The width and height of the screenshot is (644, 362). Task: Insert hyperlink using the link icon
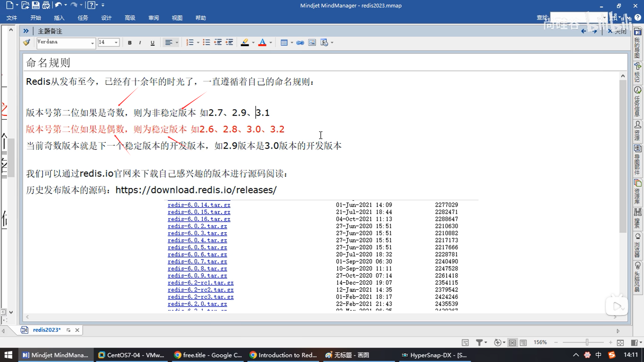300,43
